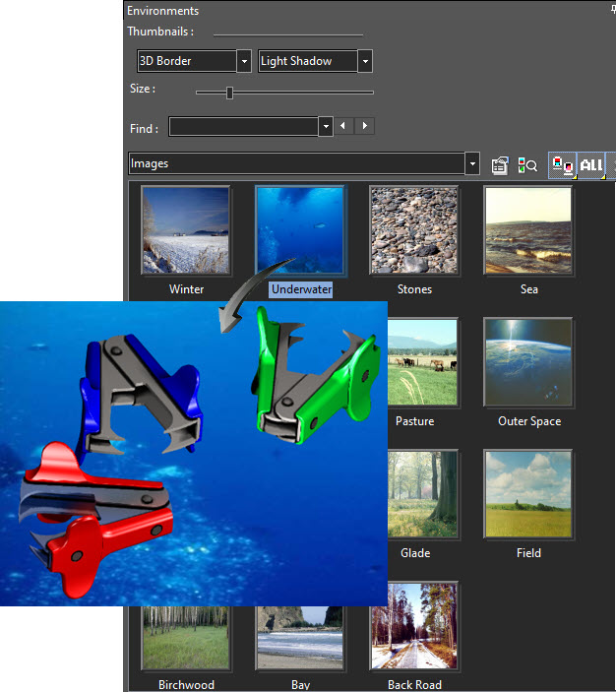The width and height of the screenshot is (616, 692).
Task: Select the Outer Space environment thumbnail
Action: pyautogui.click(x=528, y=362)
